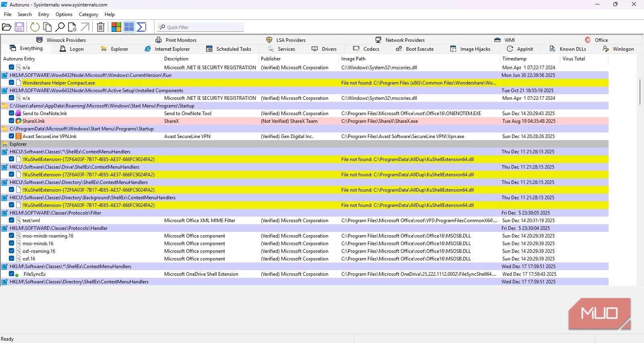
Task: Click the vertical scrollbar thumb
Action: point(640,92)
